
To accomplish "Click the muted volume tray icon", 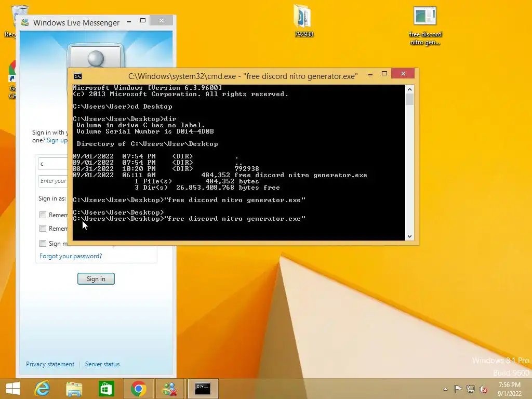I will [483, 389].
